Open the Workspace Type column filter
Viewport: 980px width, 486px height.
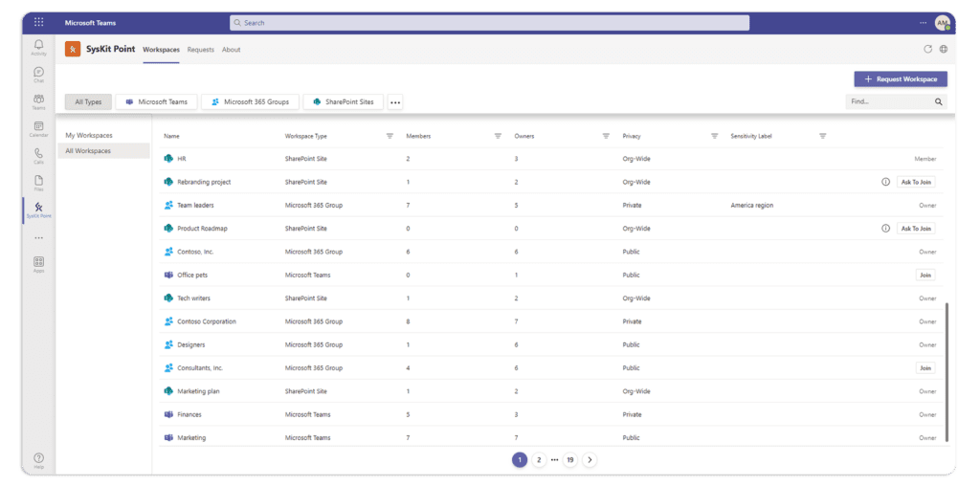(x=390, y=136)
